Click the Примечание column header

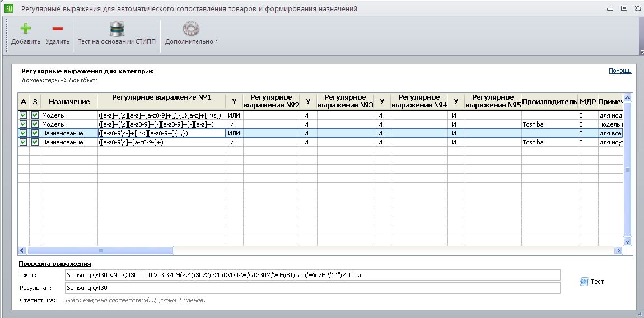(610, 101)
